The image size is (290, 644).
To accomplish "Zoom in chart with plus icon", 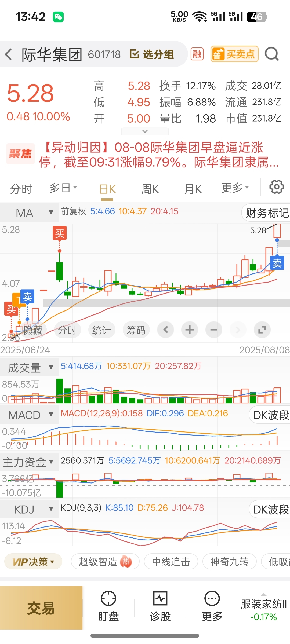I will (x=190, y=330).
